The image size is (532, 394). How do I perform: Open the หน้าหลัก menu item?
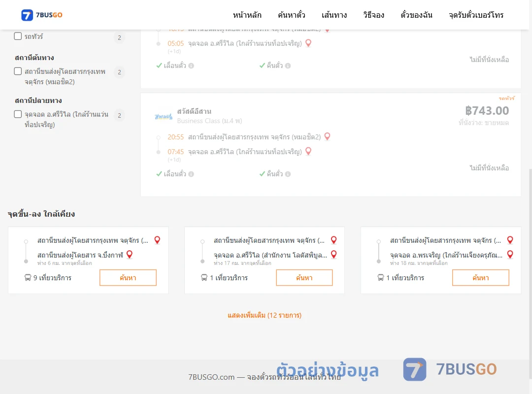click(x=247, y=15)
